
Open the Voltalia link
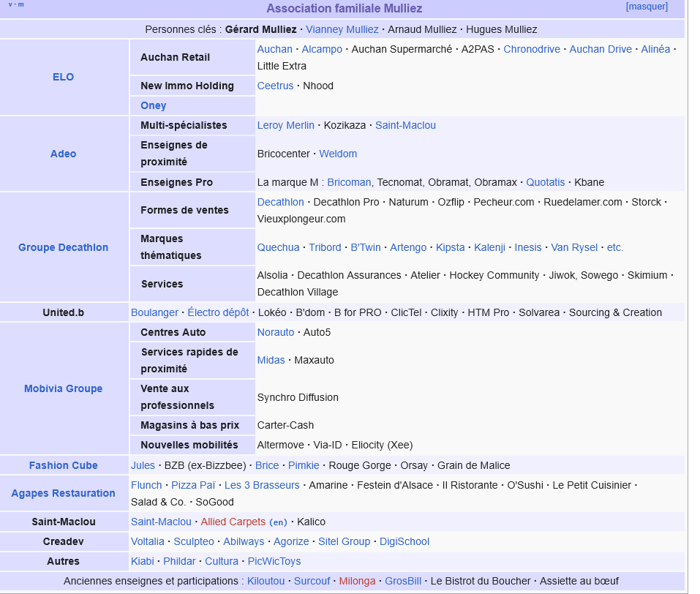(147, 541)
